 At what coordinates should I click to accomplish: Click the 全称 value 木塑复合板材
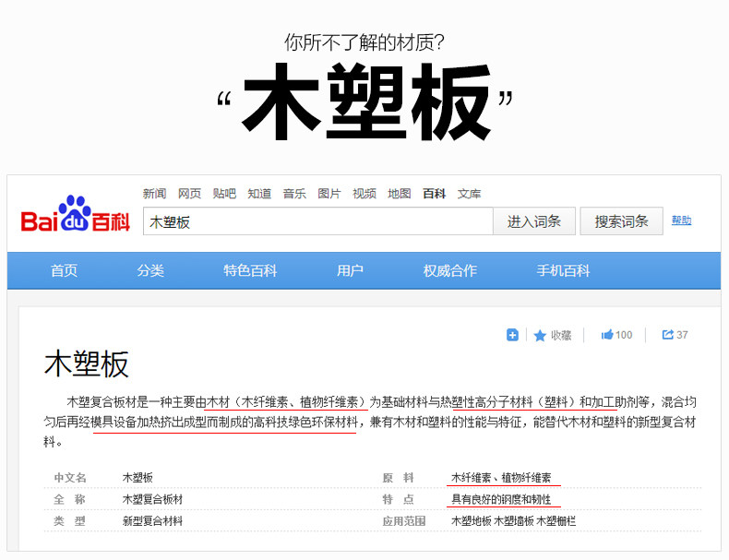152,500
